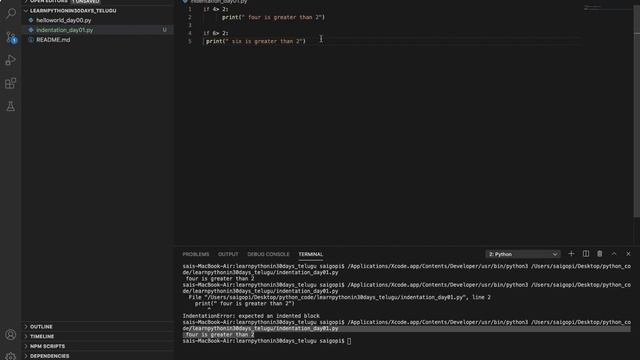Click the 'if 6> 2:' code line
This screenshot has height=360, width=640.
[x=216, y=33]
